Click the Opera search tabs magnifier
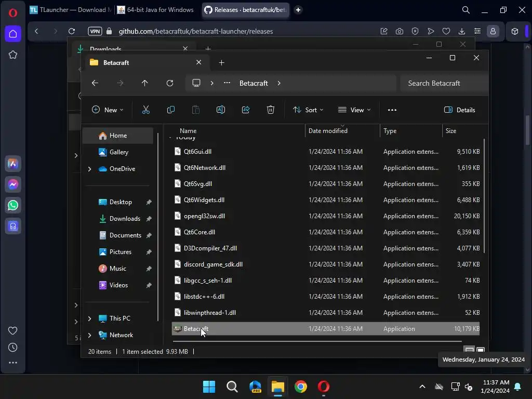This screenshot has height=399, width=532. click(466, 10)
